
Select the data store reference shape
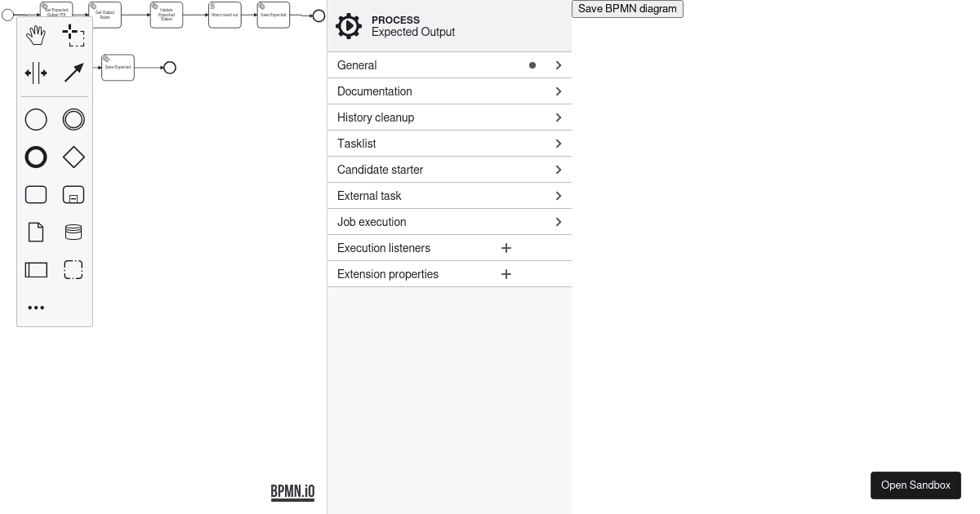point(73,232)
